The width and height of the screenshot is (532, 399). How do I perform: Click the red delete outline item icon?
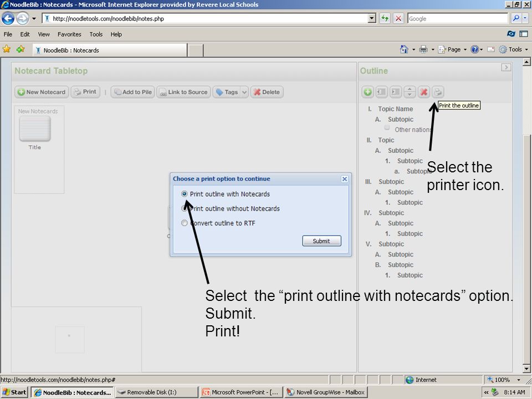click(x=423, y=91)
